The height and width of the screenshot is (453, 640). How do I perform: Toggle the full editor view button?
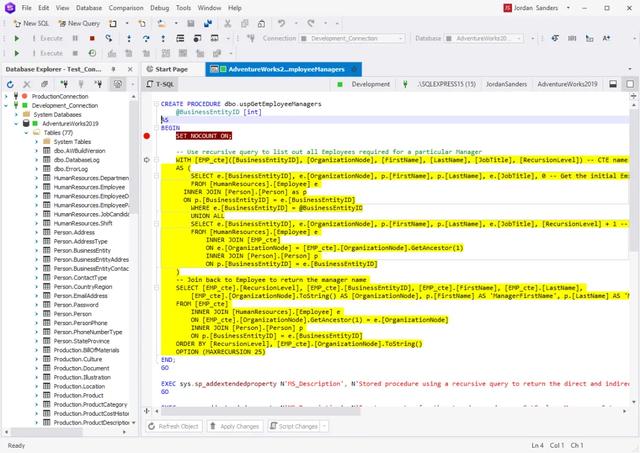click(630, 84)
